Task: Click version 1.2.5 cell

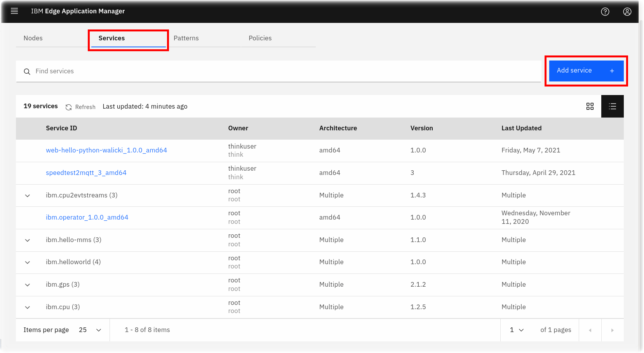Action: point(418,307)
